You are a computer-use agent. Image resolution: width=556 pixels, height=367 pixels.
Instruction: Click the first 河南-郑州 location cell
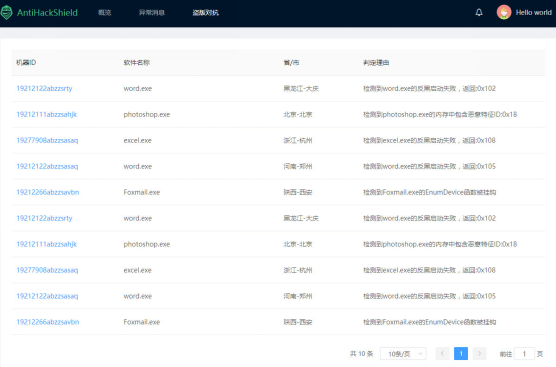[298, 166]
